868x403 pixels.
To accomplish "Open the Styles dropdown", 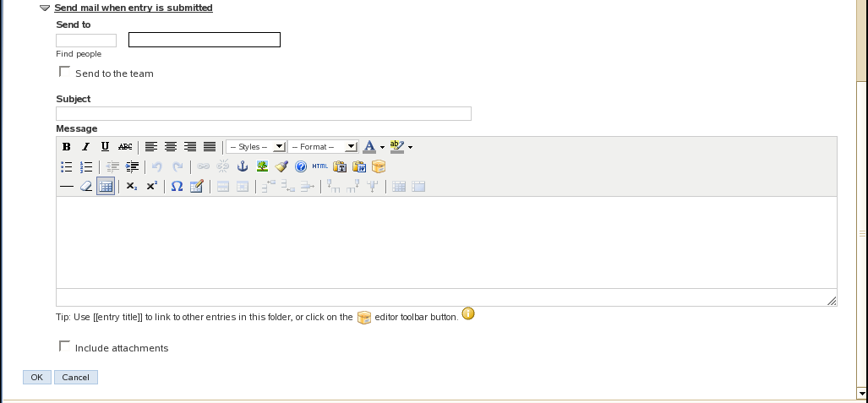I will (256, 147).
